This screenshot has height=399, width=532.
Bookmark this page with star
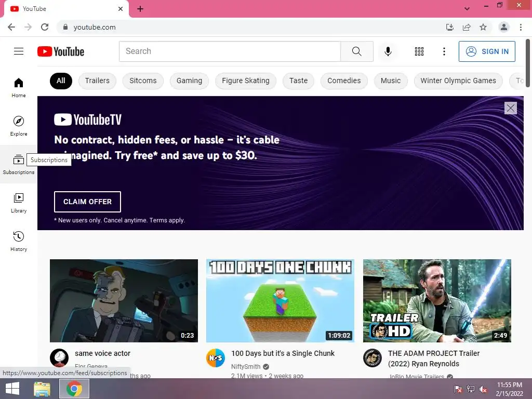pyautogui.click(x=483, y=27)
